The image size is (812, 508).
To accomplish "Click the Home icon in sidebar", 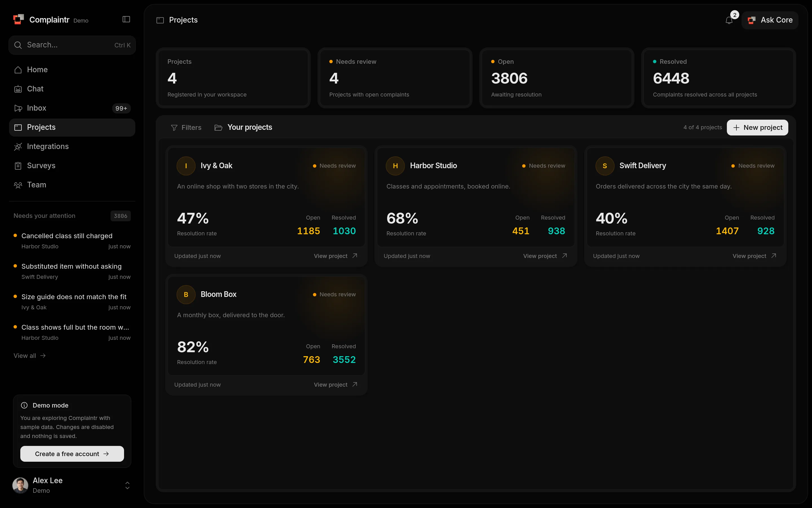I will tap(18, 70).
